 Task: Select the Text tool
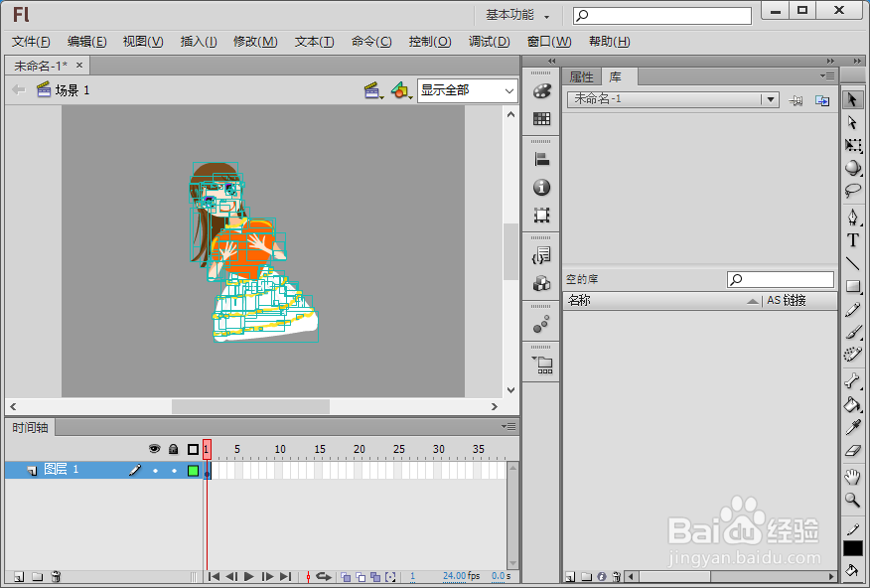[853, 239]
